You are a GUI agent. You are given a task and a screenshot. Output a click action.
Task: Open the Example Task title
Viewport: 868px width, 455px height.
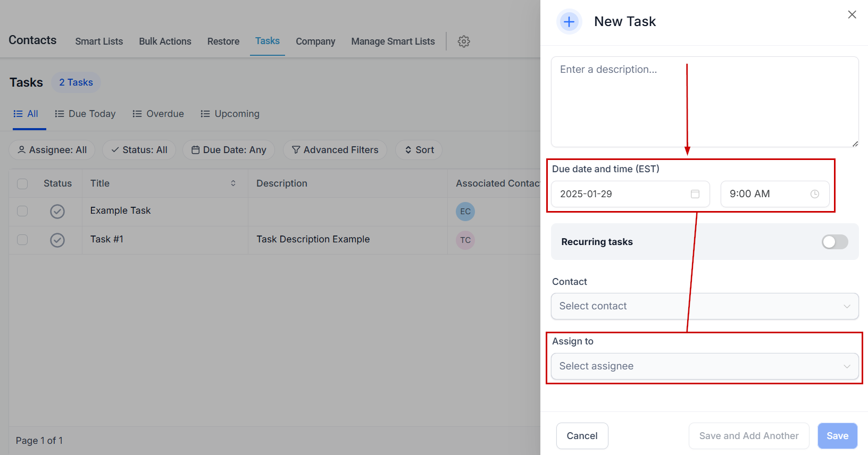pyautogui.click(x=121, y=210)
